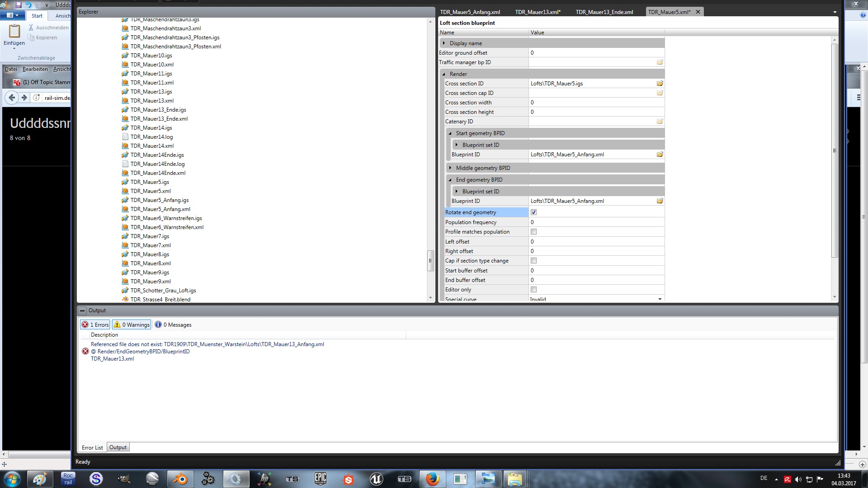The width and height of the screenshot is (868, 488).
Task: Open the Special curve dropdown
Action: point(660,299)
